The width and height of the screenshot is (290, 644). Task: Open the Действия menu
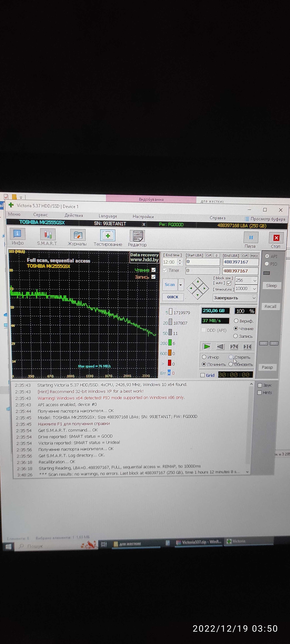(74, 216)
